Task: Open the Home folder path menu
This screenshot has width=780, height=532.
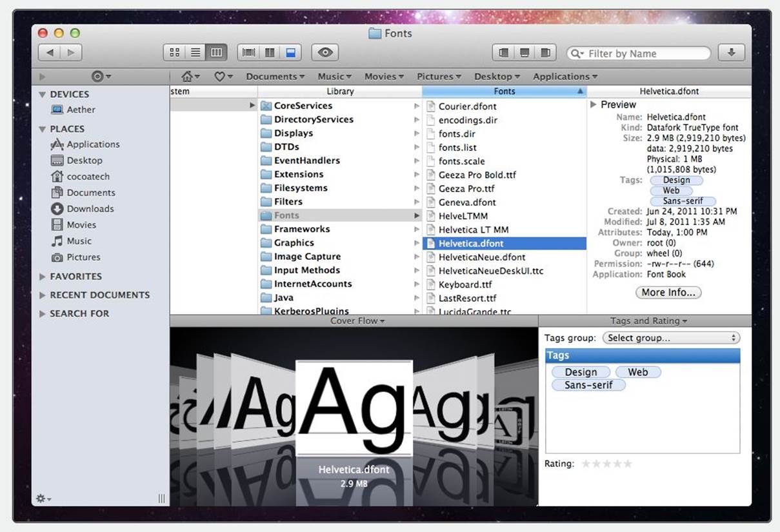Action: [x=190, y=76]
